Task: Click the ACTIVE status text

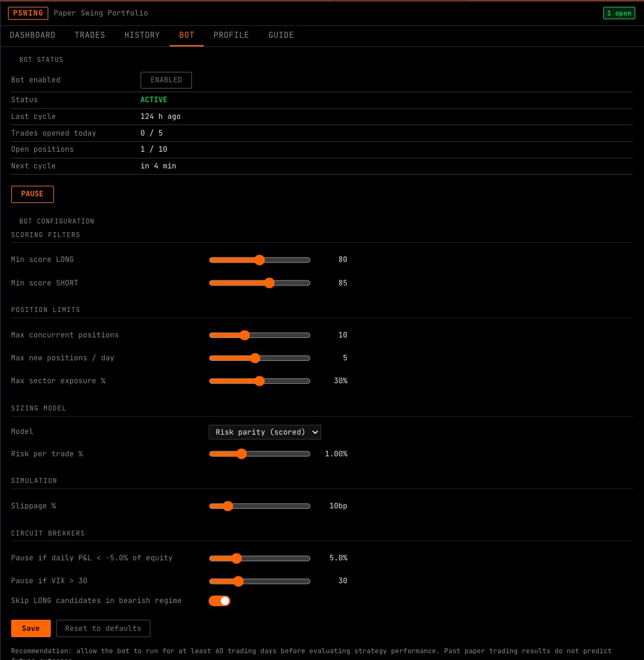Action: 154,100
